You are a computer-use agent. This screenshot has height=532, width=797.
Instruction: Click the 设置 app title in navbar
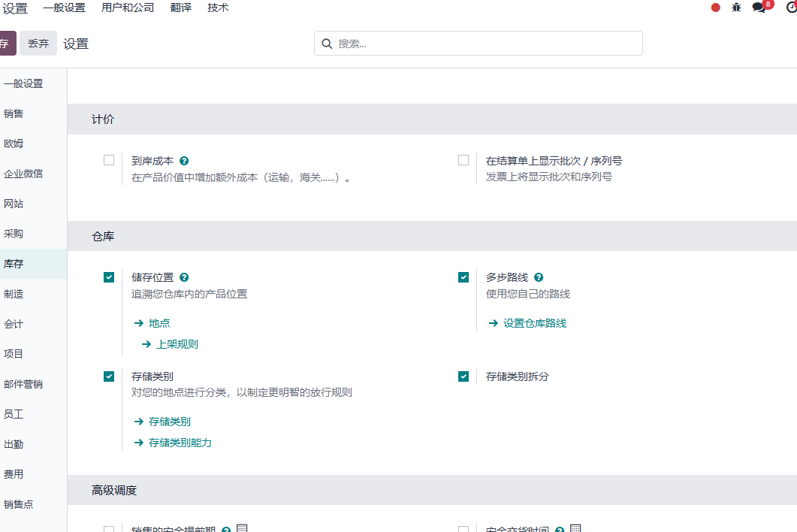15,8
